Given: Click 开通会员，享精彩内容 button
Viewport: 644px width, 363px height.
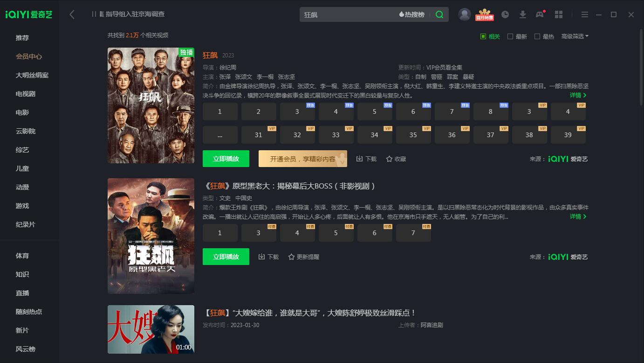Looking at the screenshot, I should pyautogui.click(x=303, y=159).
